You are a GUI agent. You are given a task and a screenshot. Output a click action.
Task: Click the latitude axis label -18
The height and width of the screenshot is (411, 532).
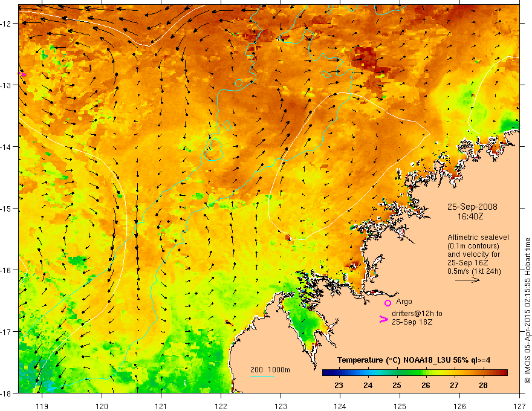click(x=6, y=393)
